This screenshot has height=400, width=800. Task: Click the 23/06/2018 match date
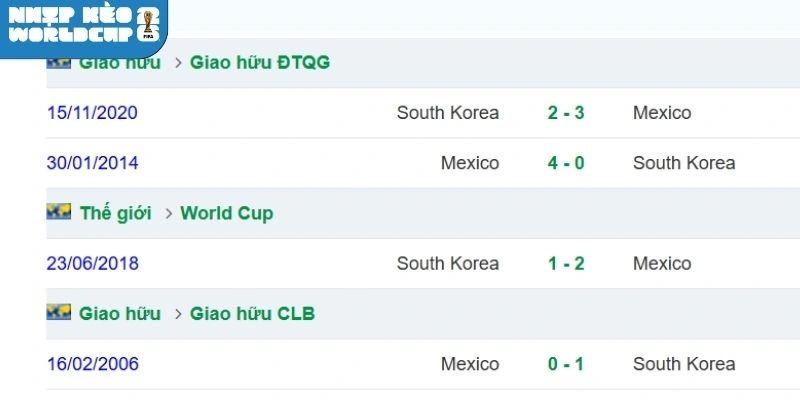[x=92, y=263]
